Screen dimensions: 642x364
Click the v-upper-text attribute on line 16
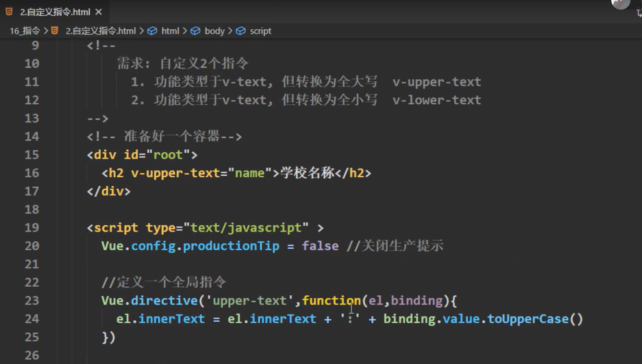(x=175, y=173)
